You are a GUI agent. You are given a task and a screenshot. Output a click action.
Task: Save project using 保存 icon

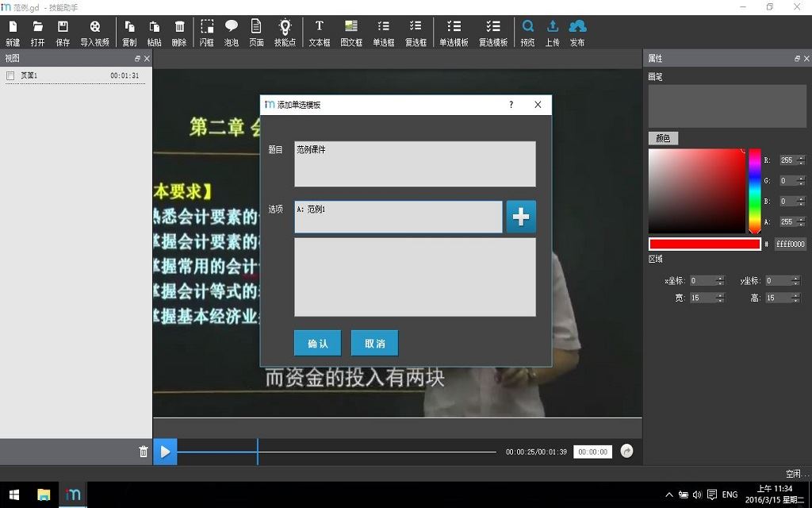(63, 33)
